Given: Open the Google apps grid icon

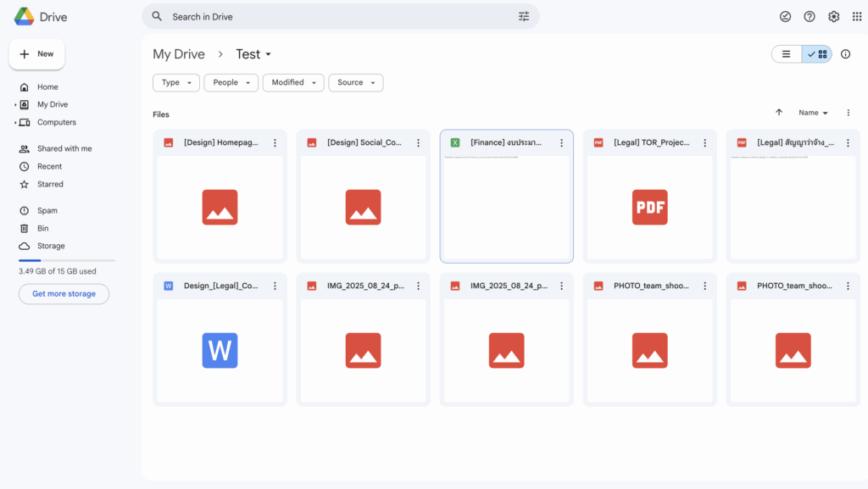Looking at the screenshot, I should pyautogui.click(x=857, y=17).
